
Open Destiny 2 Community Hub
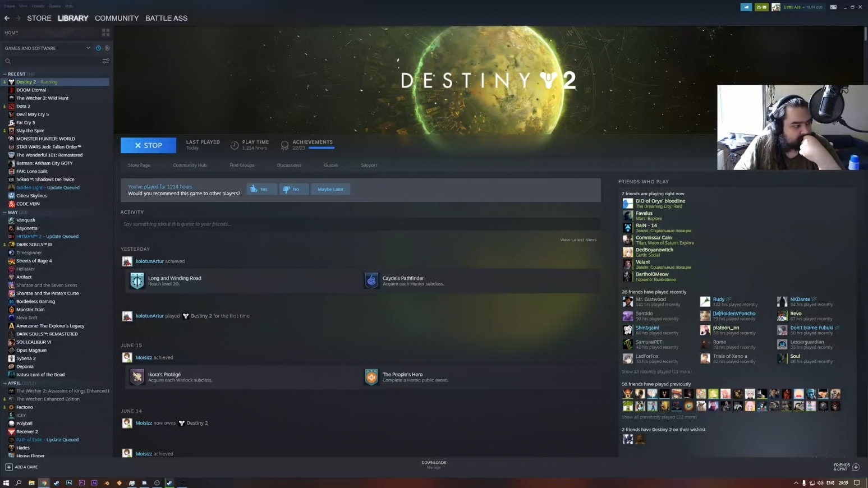click(190, 165)
